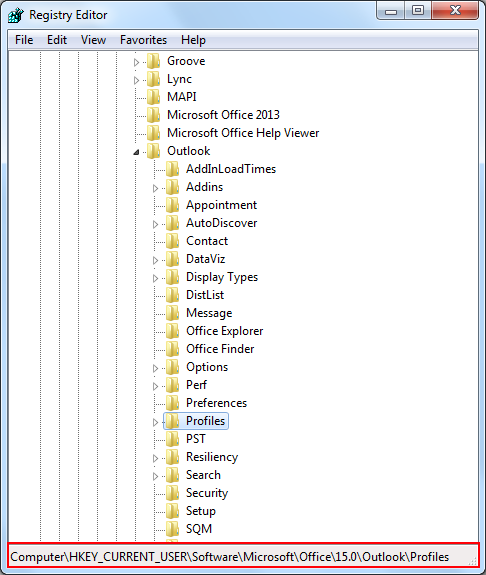Open the File menu

(24, 40)
